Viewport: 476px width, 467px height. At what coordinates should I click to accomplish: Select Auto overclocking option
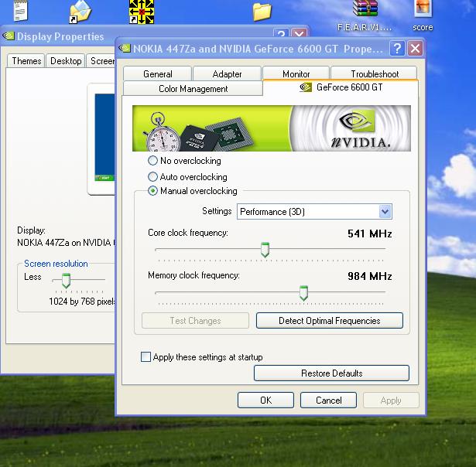pos(152,177)
